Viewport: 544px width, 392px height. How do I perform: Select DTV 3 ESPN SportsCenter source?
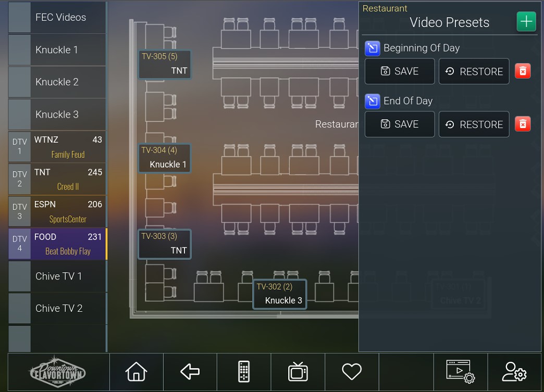point(57,211)
